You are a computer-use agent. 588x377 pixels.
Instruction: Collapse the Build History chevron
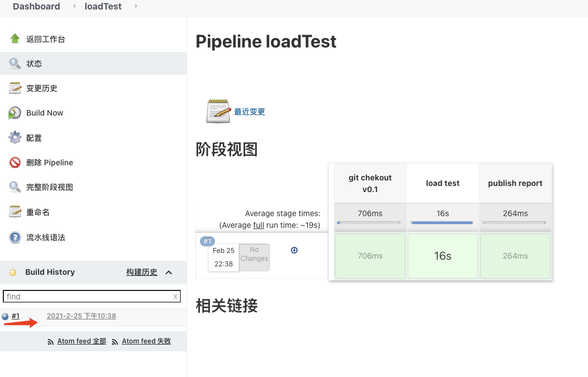169,273
